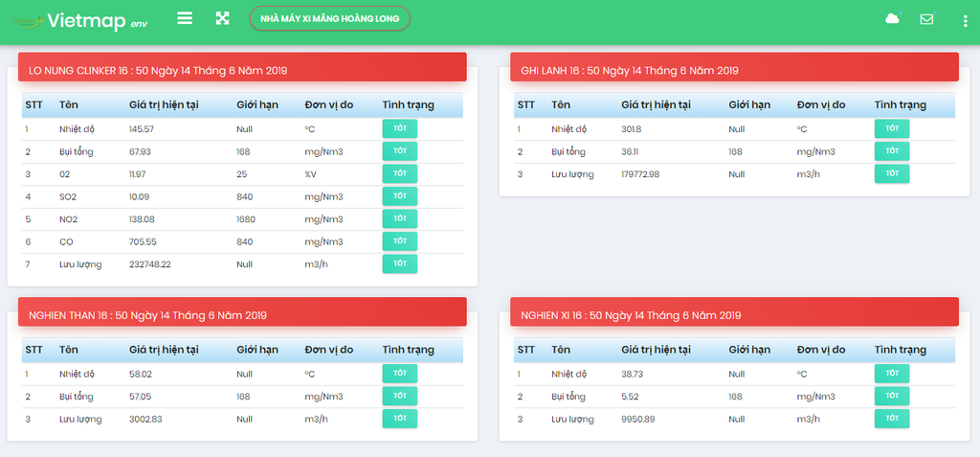Select the LO NUNG CLINKER panel header
Image resolution: width=980 pixels, height=457 pixels.
click(242, 67)
